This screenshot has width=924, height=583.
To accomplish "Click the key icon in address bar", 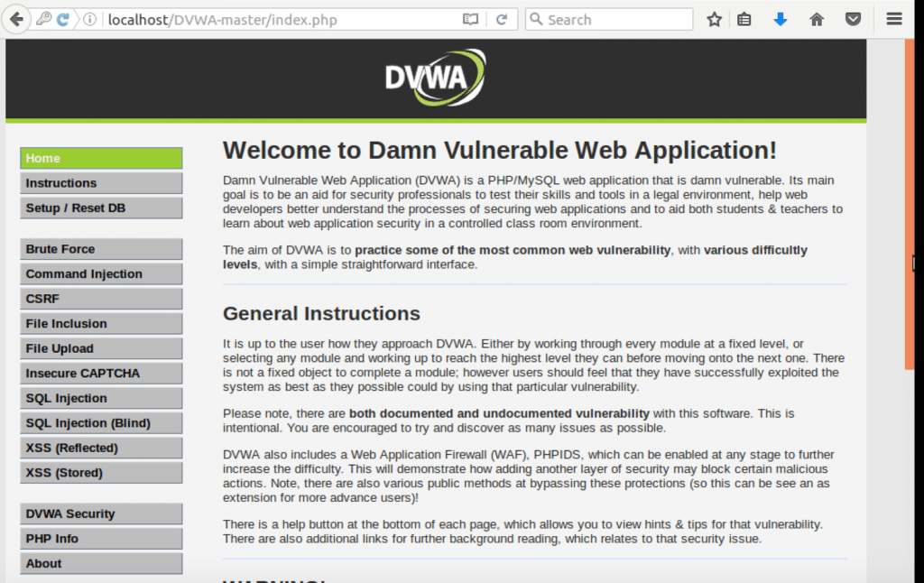I will coord(43,20).
